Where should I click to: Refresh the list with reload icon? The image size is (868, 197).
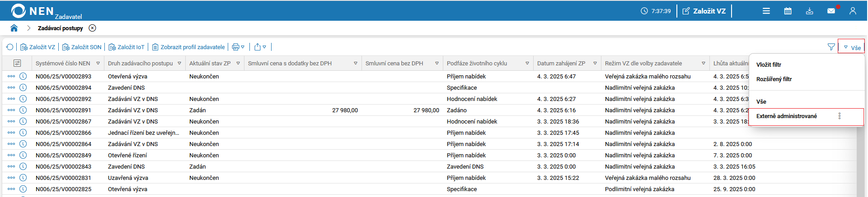pos(10,47)
